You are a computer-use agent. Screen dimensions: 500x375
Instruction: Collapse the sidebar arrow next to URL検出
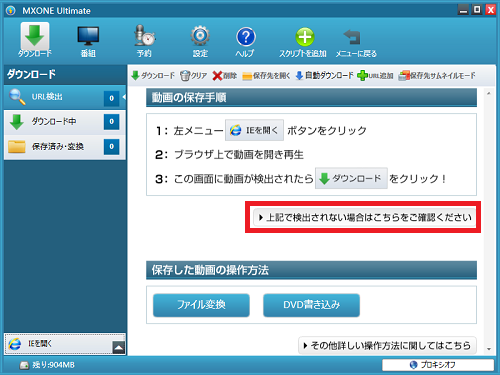(124, 97)
